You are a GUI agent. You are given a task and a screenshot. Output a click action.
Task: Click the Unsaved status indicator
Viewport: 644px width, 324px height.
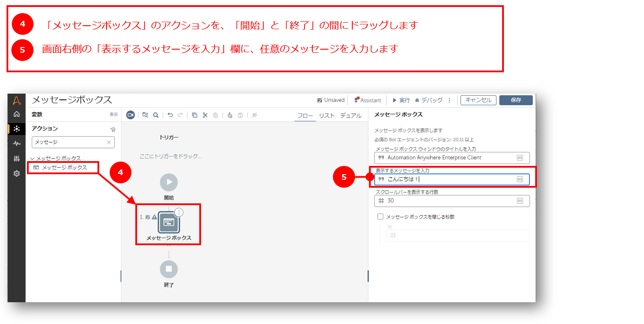click(x=331, y=100)
